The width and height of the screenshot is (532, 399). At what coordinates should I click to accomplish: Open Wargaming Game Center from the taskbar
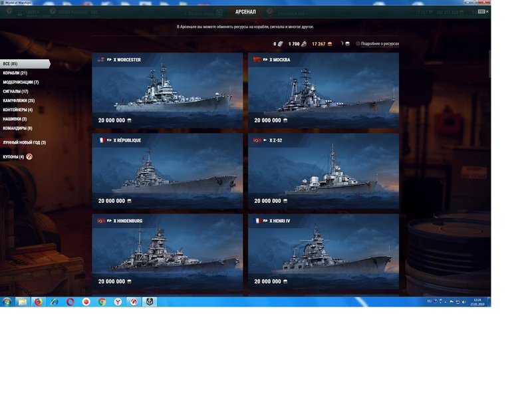pos(134,302)
